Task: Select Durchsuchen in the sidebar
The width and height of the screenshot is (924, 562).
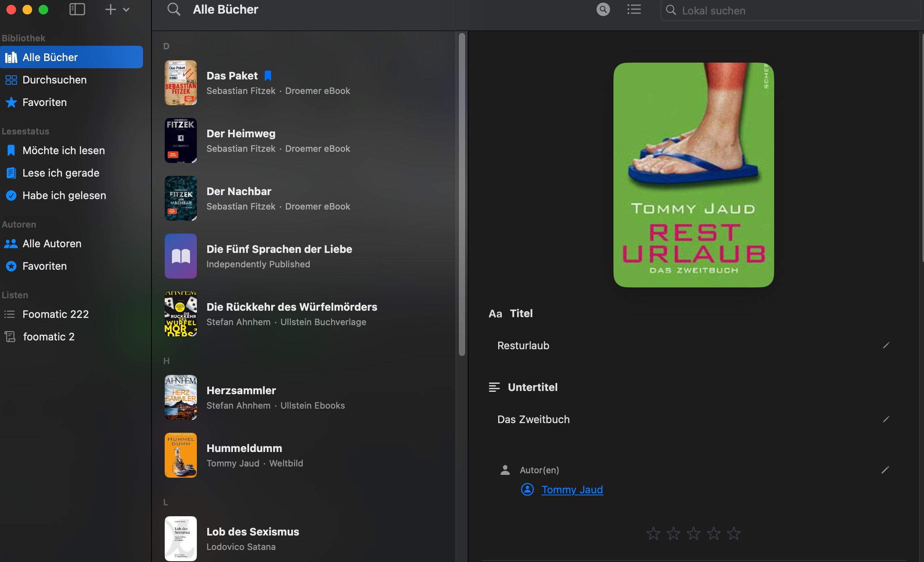Action: [x=54, y=79]
